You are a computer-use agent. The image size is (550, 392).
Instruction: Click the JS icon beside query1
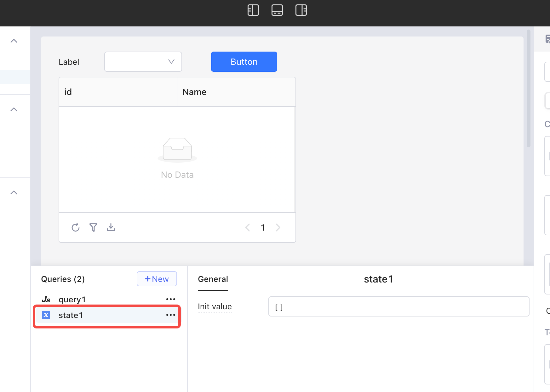(x=47, y=299)
